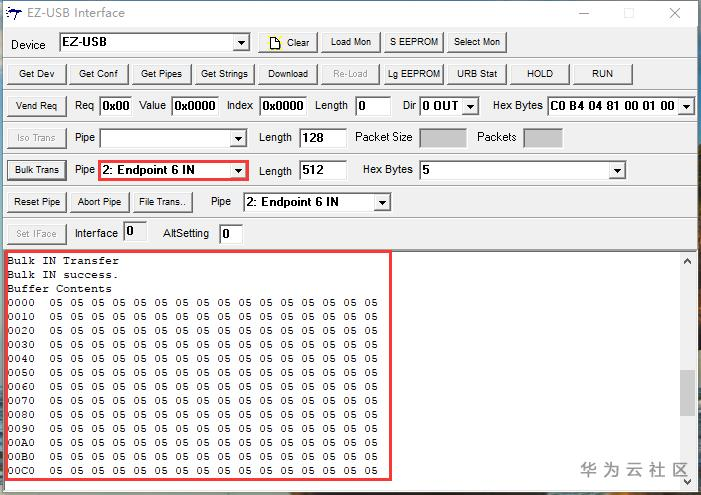This screenshot has width=701, height=495.
Task: Click the 'Bulk IN success.' output line
Action: [x=63, y=275]
